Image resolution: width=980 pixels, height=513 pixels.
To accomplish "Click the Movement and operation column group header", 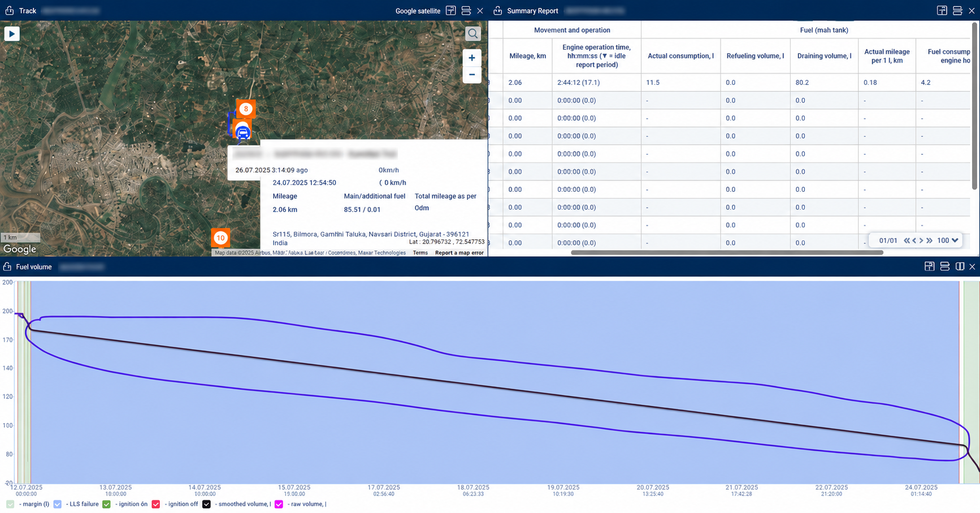I will click(x=572, y=30).
